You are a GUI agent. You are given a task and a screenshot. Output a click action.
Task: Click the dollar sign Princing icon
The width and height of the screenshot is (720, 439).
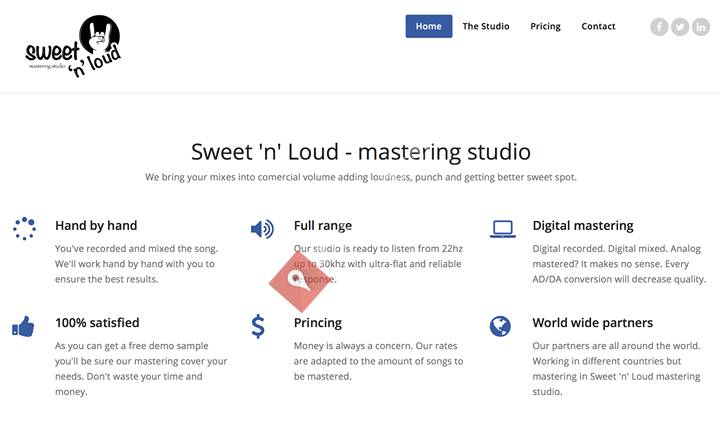(x=258, y=326)
